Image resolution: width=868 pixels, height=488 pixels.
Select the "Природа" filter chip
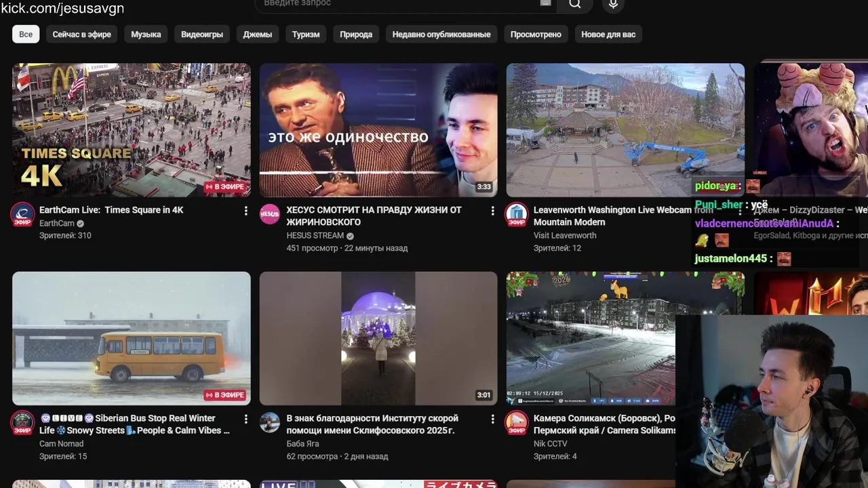[356, 34]
